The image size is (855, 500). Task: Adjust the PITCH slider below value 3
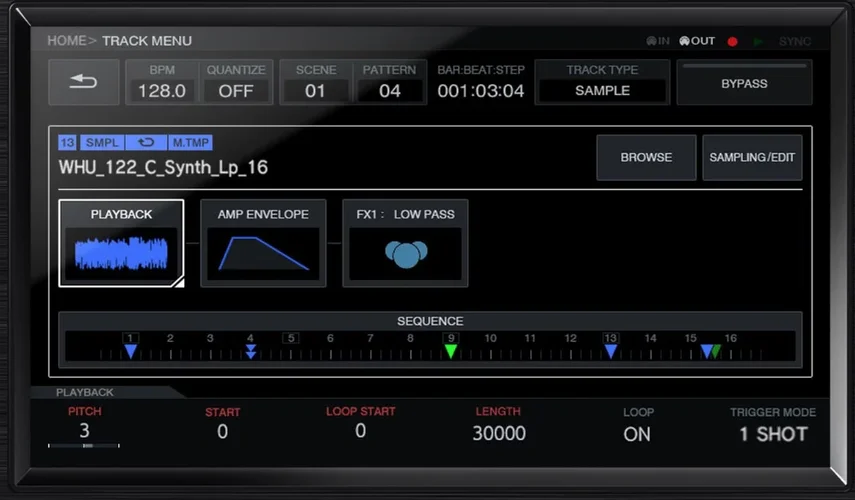coord(84,445)
